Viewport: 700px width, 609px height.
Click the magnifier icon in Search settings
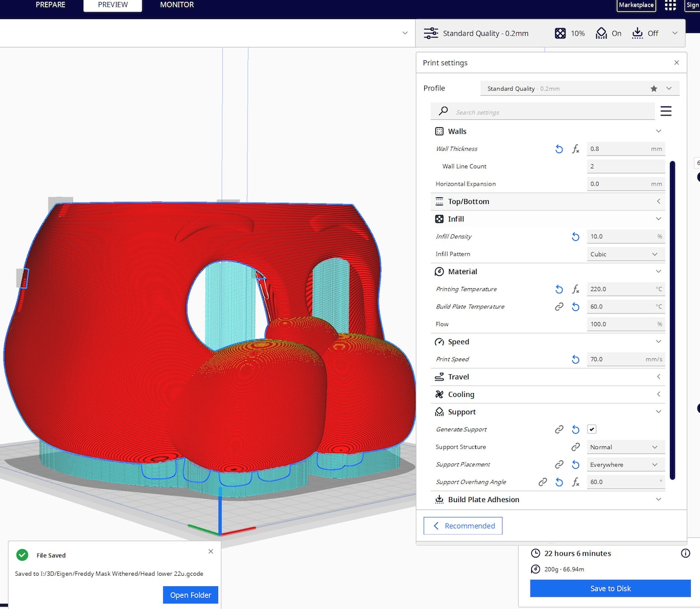tap(443, 111)
